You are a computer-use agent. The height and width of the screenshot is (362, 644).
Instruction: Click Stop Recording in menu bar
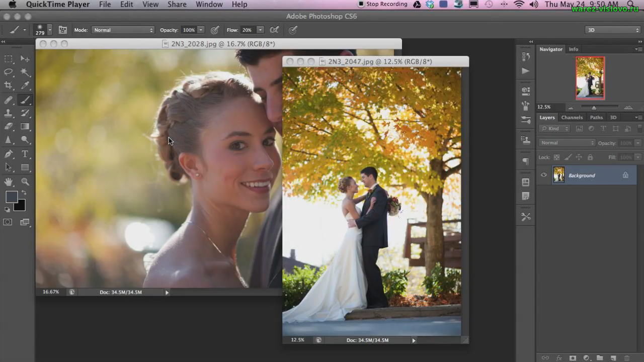tap(382, 5)
